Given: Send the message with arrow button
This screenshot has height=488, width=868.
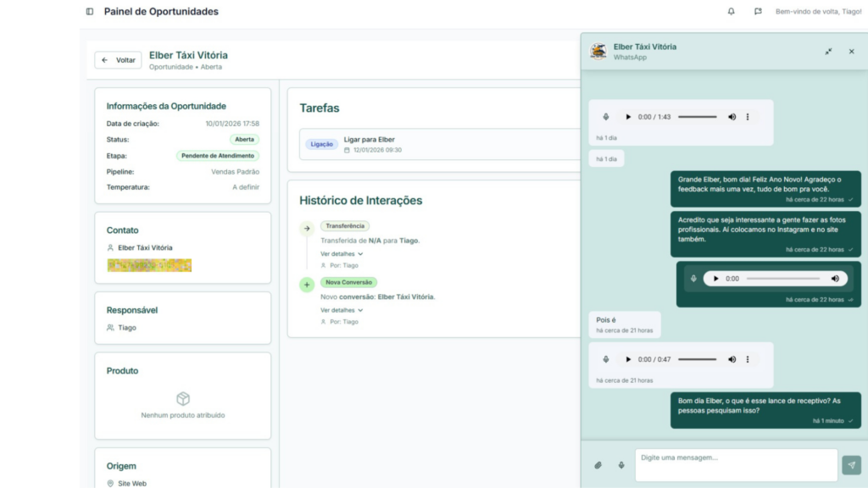Looking at the screenshot, I should pos(851,465).
